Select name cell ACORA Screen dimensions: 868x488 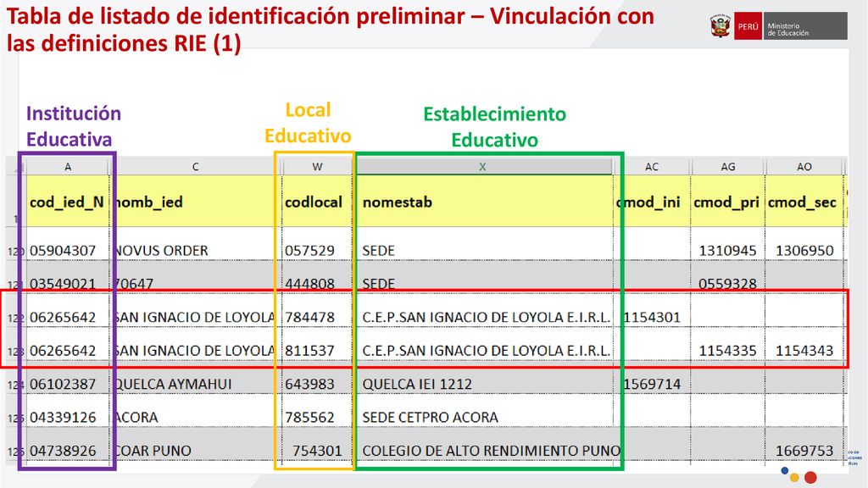coord(195,411)
